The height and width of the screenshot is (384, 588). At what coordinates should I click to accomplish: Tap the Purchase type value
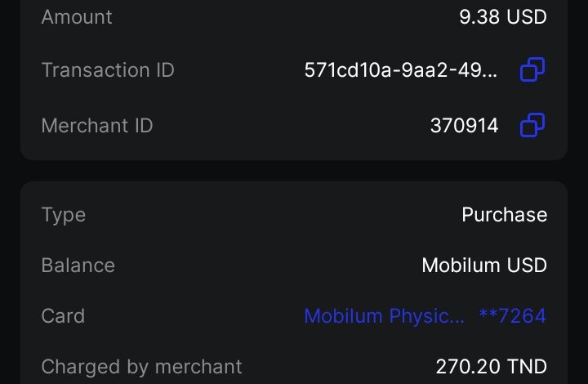(504, 215)
